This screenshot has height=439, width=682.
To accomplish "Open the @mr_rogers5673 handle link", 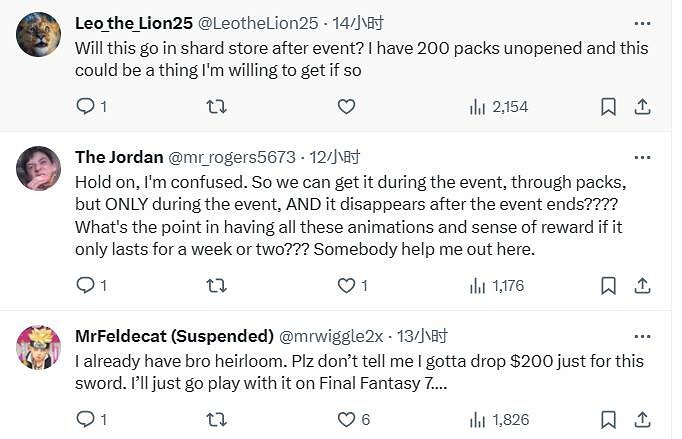I will (234, 157).
